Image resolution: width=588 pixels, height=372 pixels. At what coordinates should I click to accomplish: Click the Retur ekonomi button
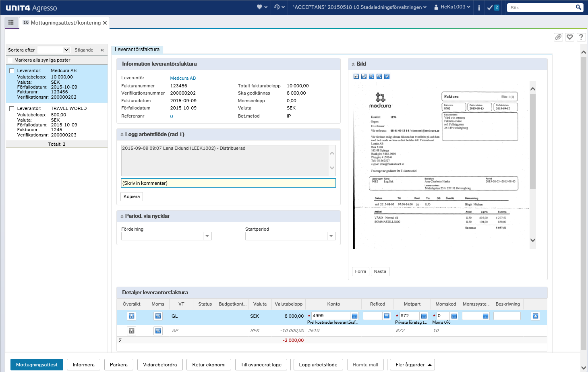tap(209, 365)
